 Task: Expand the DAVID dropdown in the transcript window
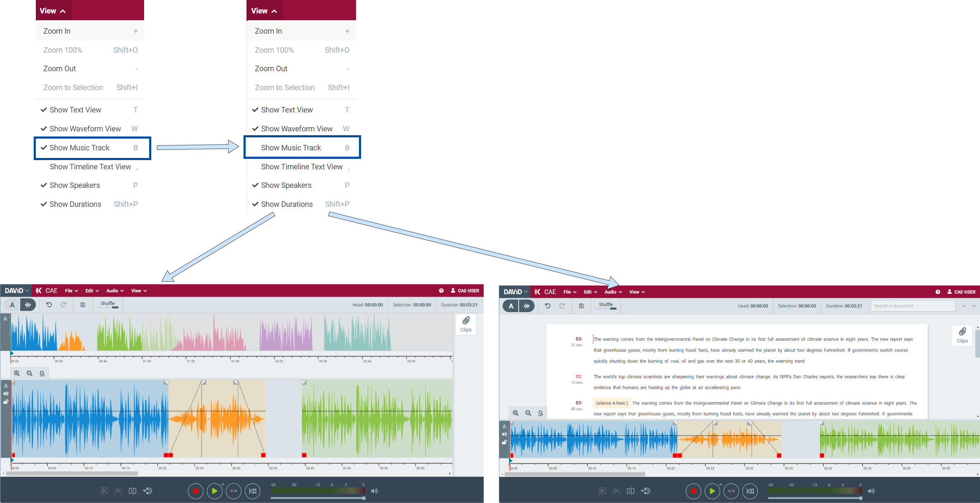click(x=515, y=292)
